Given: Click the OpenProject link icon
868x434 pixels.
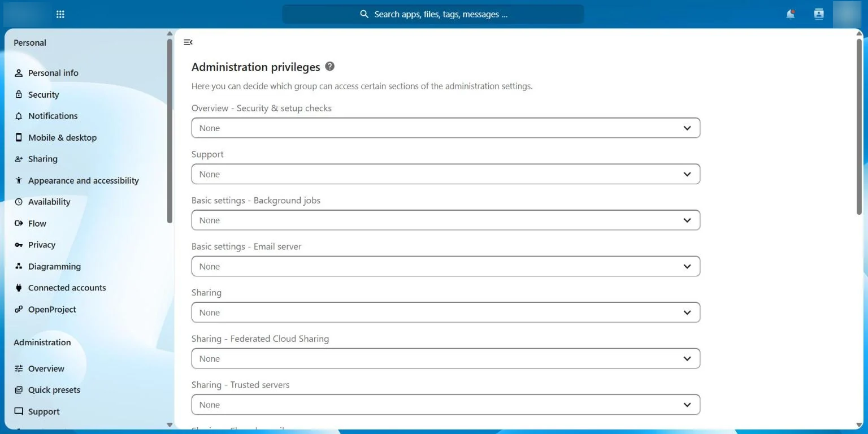Looking at the screenshot, I should 19,309.
